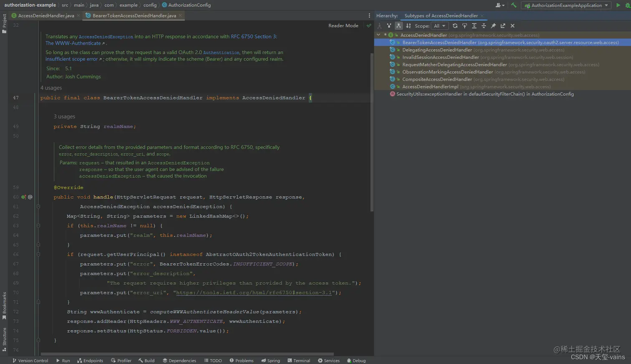
Task: Open the Spring tool window
Action: [270, 361]
